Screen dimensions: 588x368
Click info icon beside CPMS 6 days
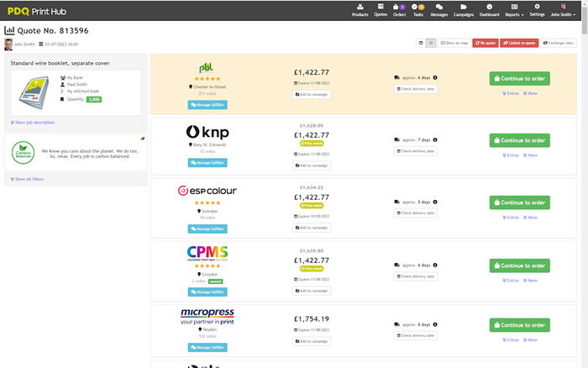[x=435, y=265]
